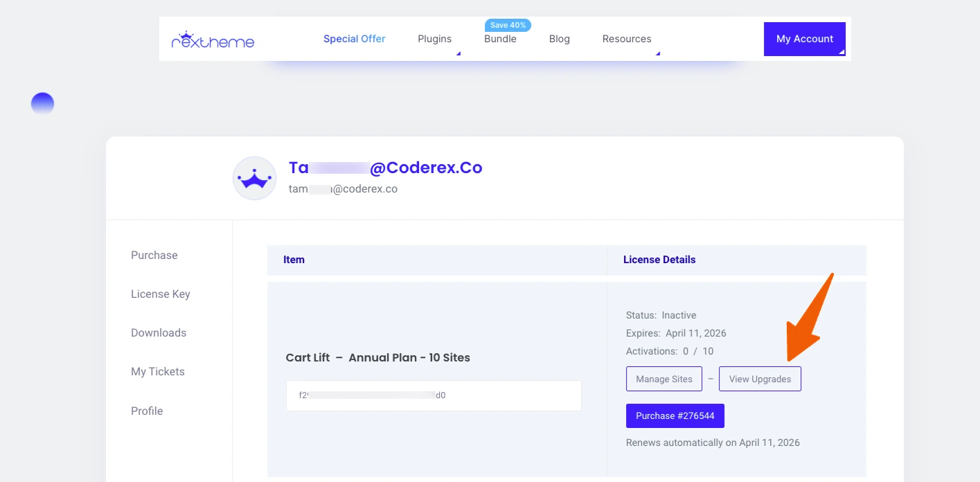Screen dimensions: 980x482
Task: Select the Expires April 11, 2026 text
Action: coord(676,333)
